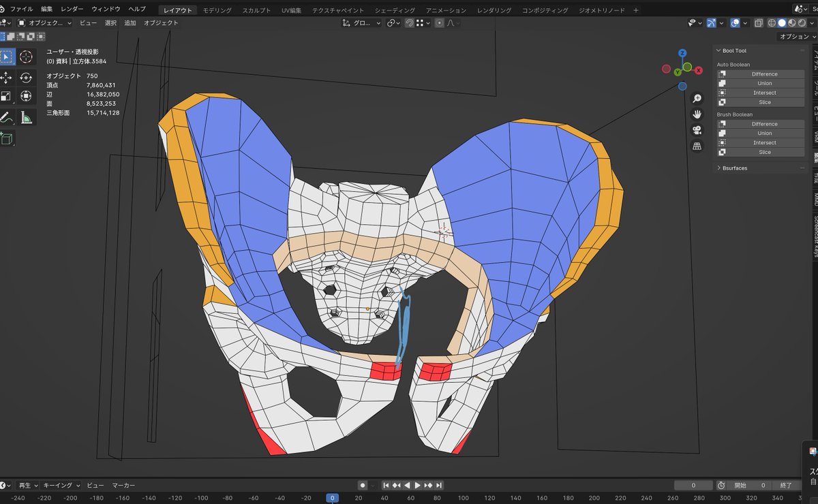
Task: Switch perspective/orthographic grid icon
Action: tap(697, 146)
